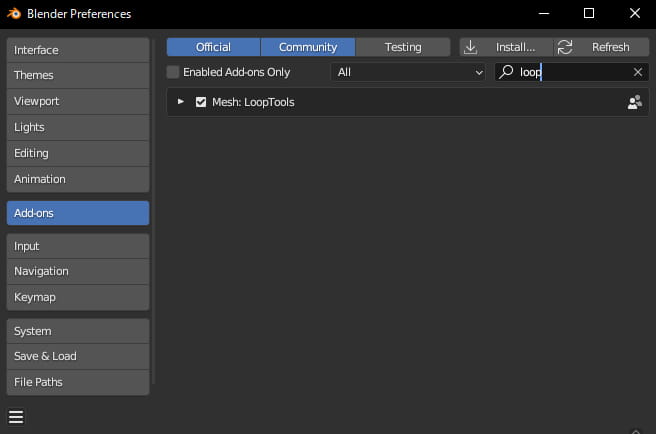This screenshot has width=656, height=434.
Task: Open the hamburger preferences menu
Action: 16,417
